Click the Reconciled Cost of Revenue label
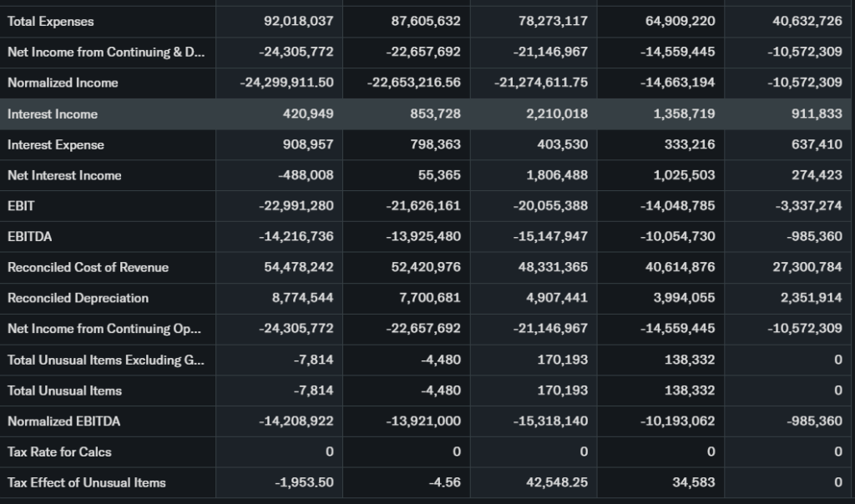The height and width of the screenshot is (504, 855). click(x=88, y=267)
